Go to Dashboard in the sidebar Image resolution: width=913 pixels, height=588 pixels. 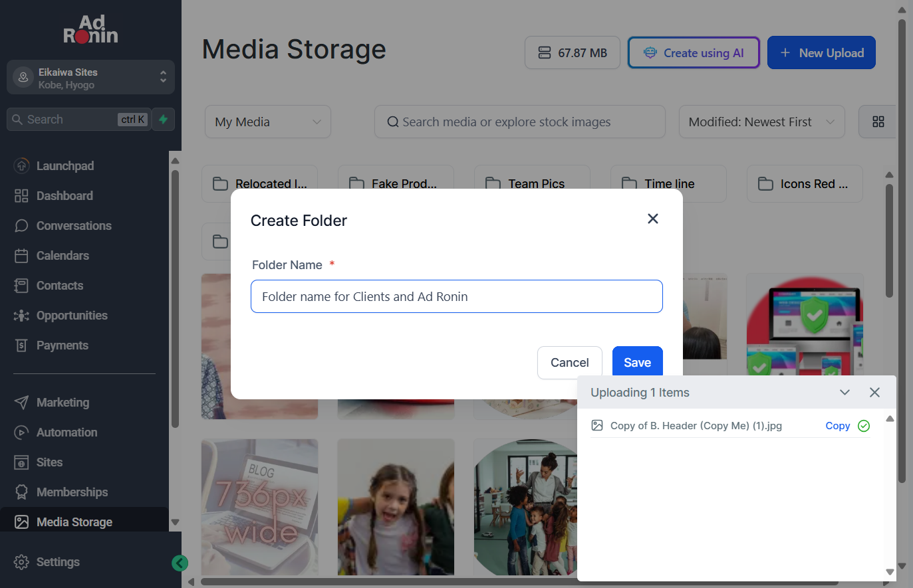pyautogui.click(x=65, y=196)
